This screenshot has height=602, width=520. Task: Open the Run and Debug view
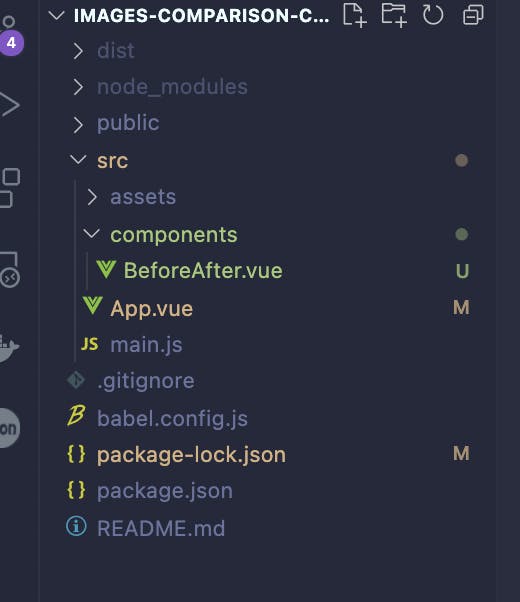(x=10, y=104)
